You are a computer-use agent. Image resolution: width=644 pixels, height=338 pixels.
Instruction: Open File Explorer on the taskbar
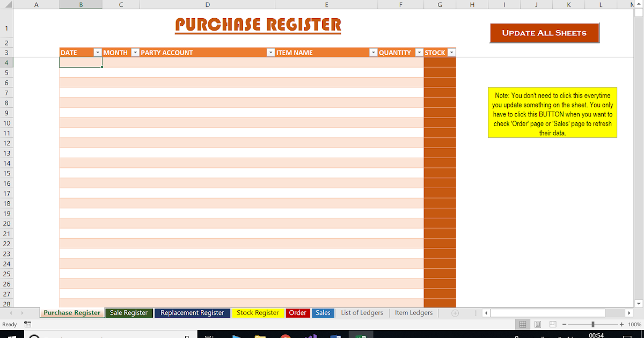[x=259, y=334]
